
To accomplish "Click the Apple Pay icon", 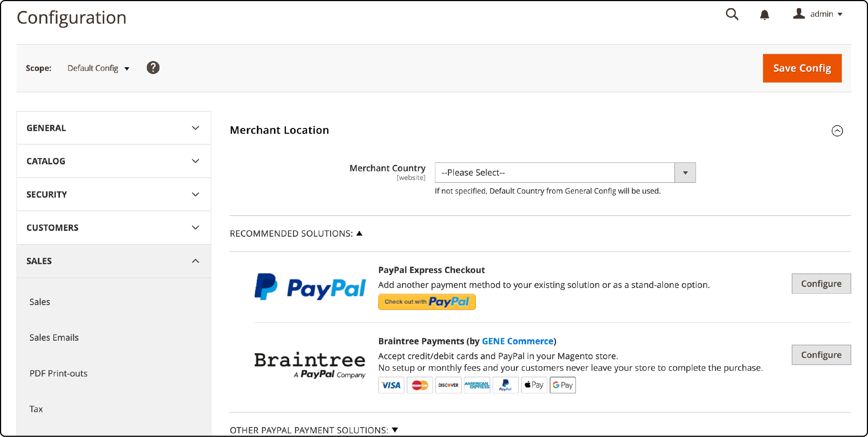I will point(534,385).
